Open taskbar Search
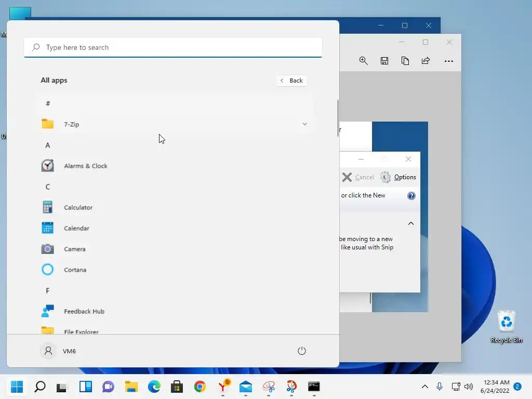 coord(40,387)
